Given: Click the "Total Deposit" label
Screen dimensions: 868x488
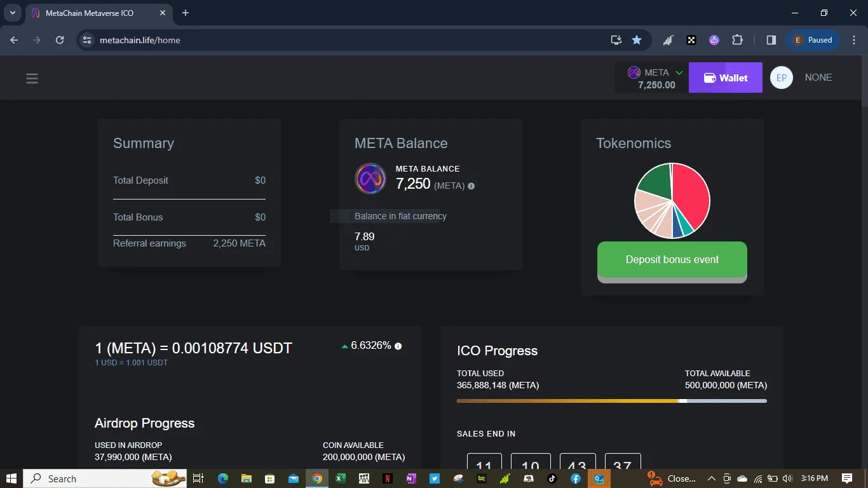Looking at the screenshot, I should [140, 180].
